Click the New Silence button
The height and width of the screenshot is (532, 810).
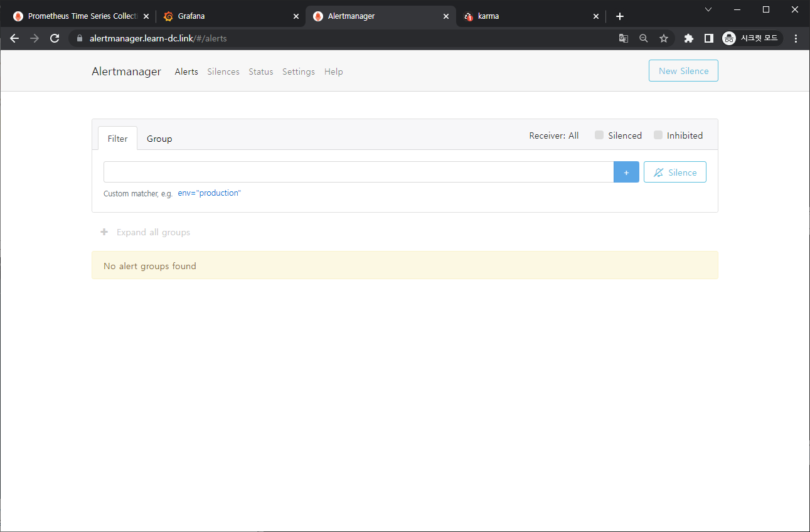[x=683, y=71]
